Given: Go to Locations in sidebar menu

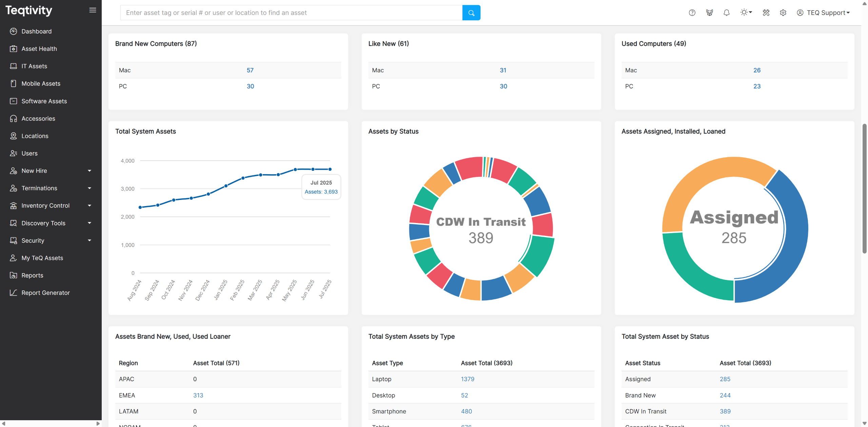Looking at the screenshot, I should [35, 136].
